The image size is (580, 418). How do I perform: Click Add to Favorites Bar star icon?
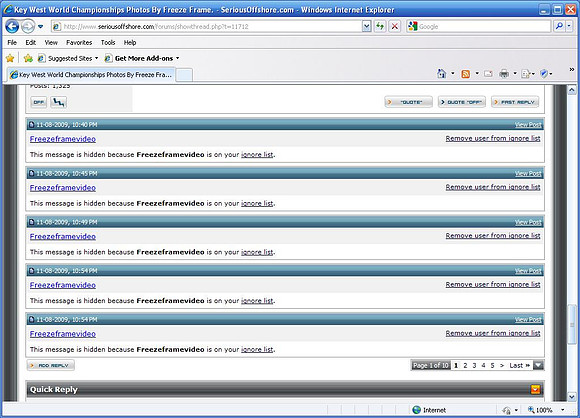(x=28, y=58)
